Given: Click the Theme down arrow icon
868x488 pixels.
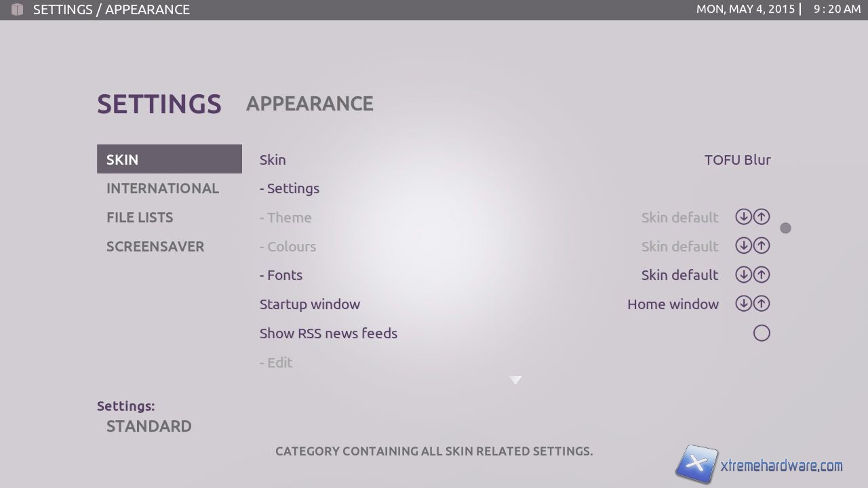Looking at the screenshot, I should (743, 217).
